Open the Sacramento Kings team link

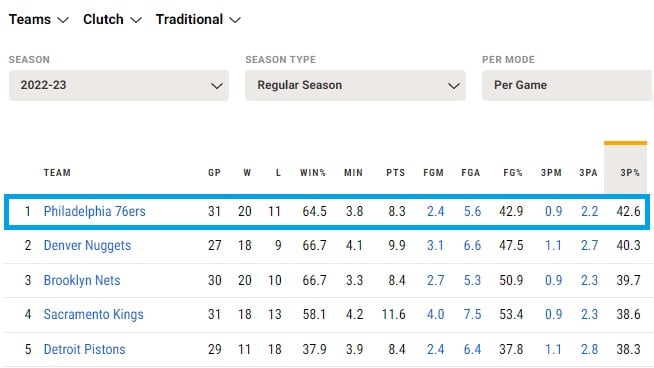pyautogui.click(x=93, y=314)
